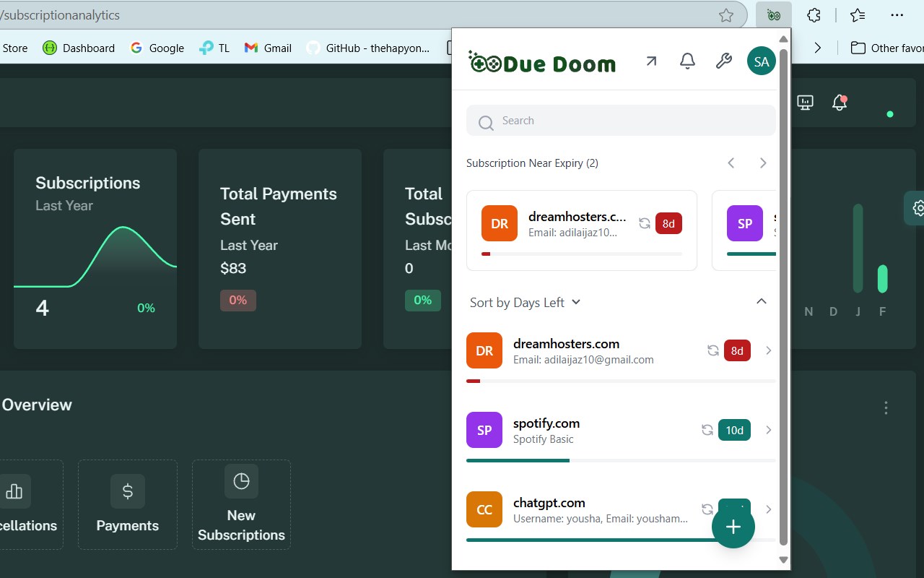Open the dashboard settings gear tab

pos(916,208)
